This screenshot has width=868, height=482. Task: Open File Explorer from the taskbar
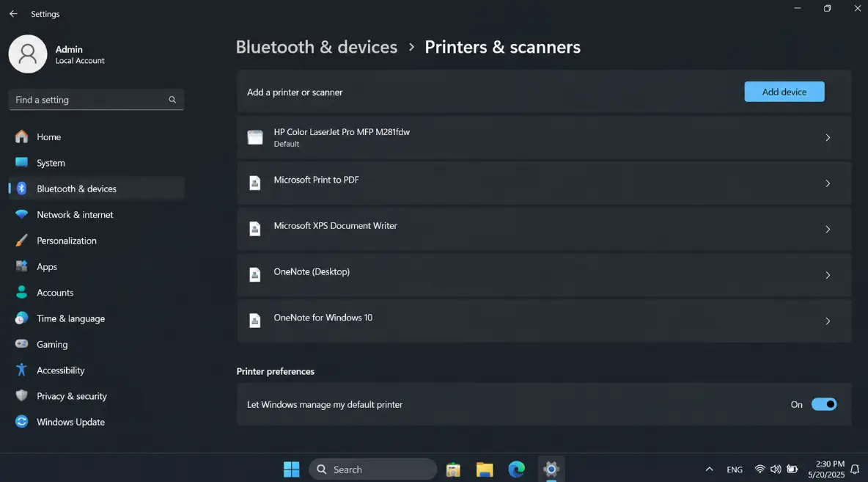pyautogui.click(x=485, y=470)
